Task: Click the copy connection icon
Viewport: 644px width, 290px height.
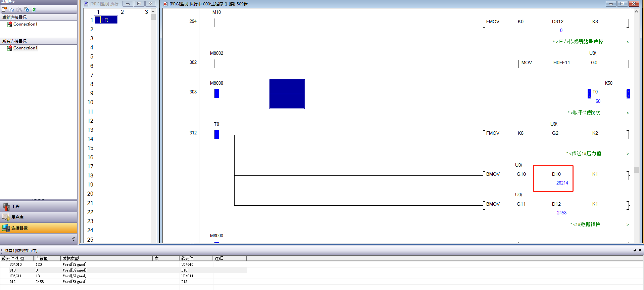Action: [12, 10]
